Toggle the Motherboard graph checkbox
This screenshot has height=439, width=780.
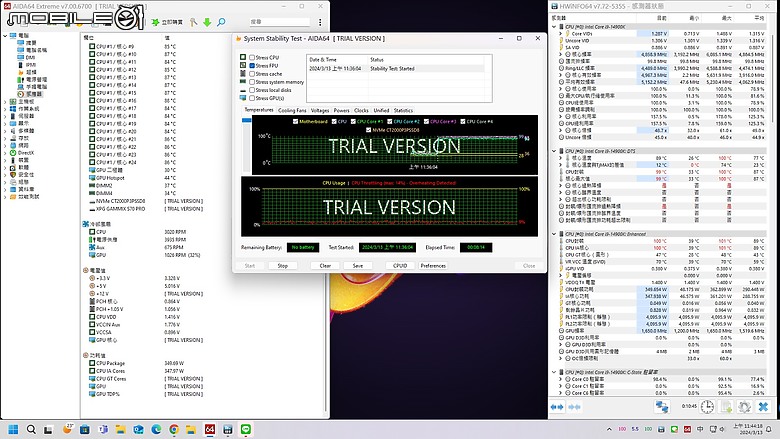295,121
